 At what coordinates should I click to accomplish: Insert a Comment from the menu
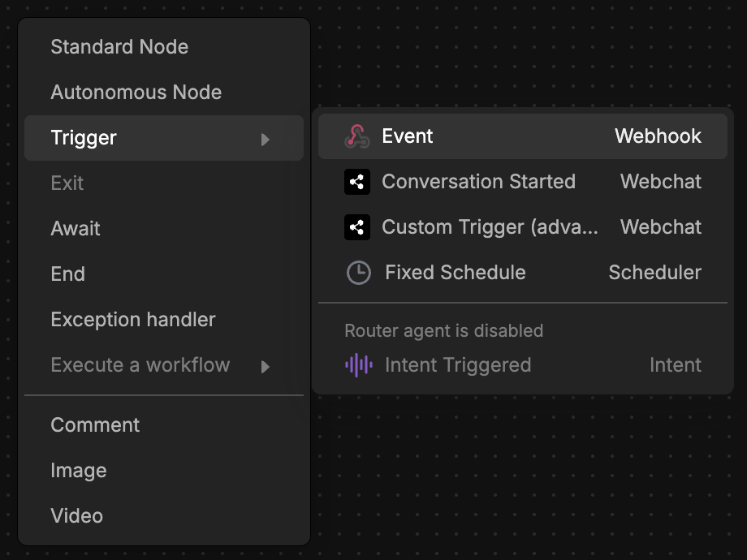pyautogui.click(x=95, y=424)
